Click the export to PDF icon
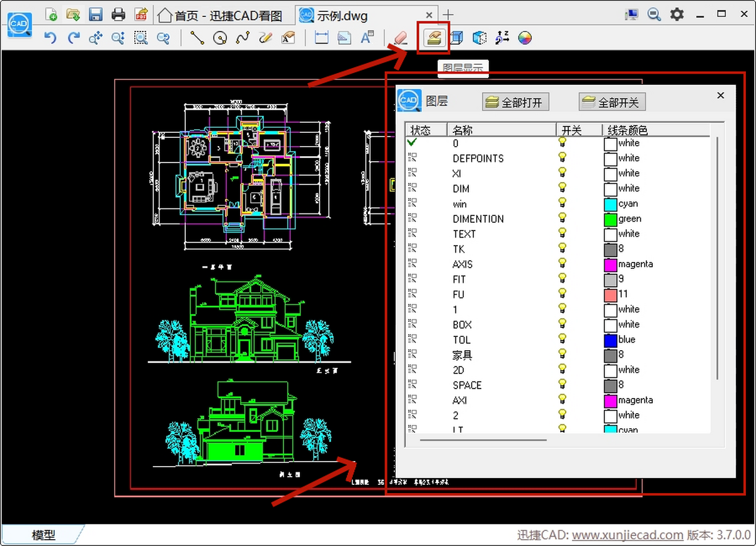The height and width of the screenshot is (546, 756). point(141,14)
